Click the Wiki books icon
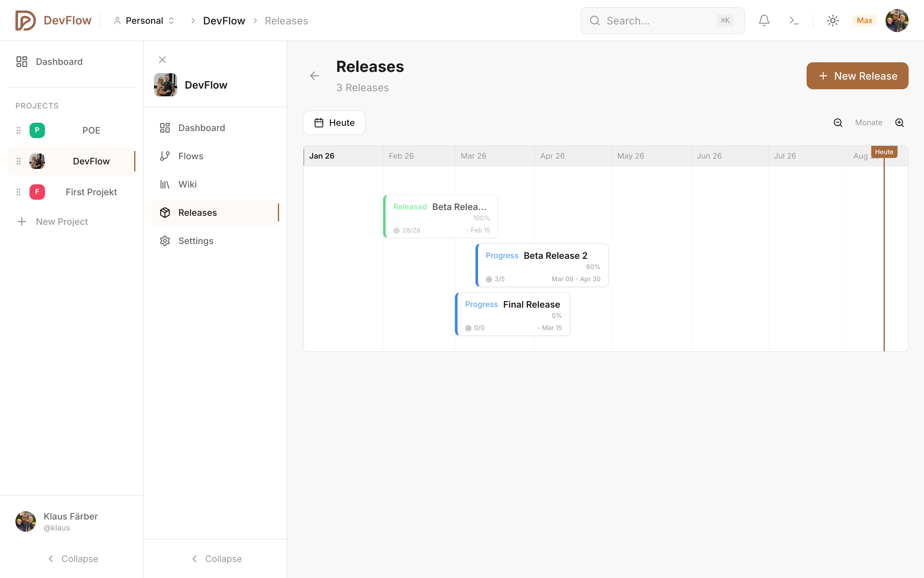The width and height of the screenshot is (924, 578). (165, 184)
